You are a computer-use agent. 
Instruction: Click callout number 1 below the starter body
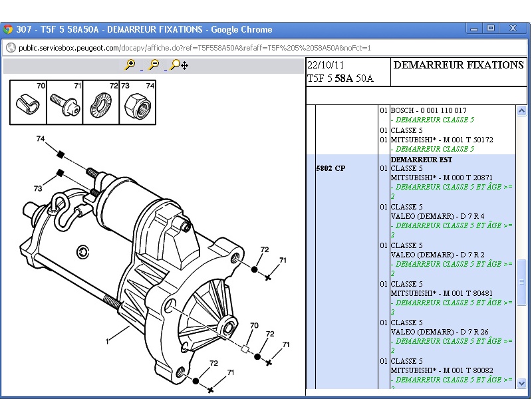pyautogui.click(x=107, y=341)
